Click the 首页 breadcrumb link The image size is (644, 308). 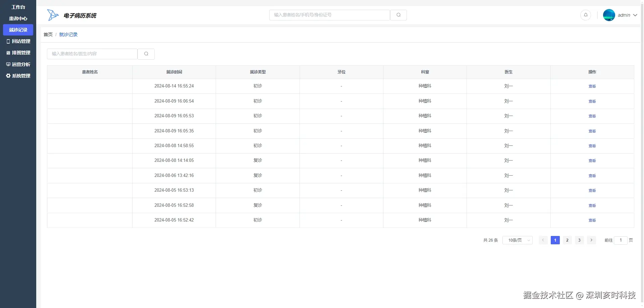[x=48, y=35]
